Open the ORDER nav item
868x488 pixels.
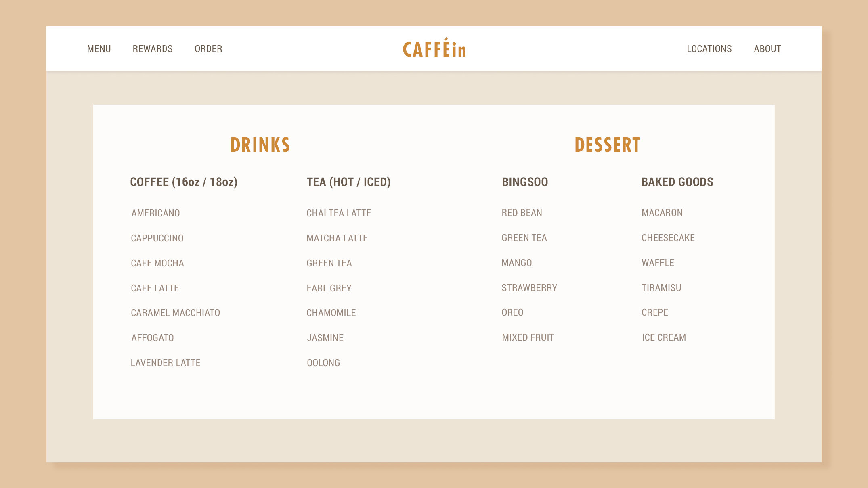(208, 49)
